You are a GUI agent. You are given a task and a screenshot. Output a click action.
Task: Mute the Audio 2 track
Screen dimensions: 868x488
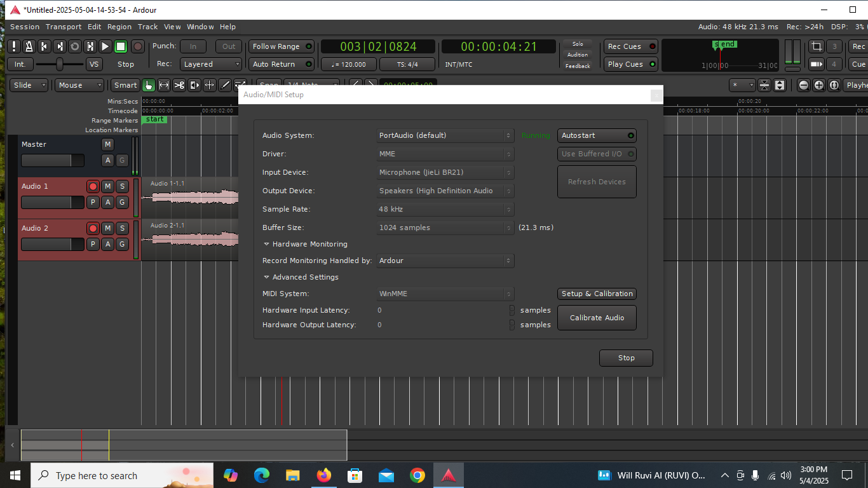pyautogui.click(x=107, y=228)
